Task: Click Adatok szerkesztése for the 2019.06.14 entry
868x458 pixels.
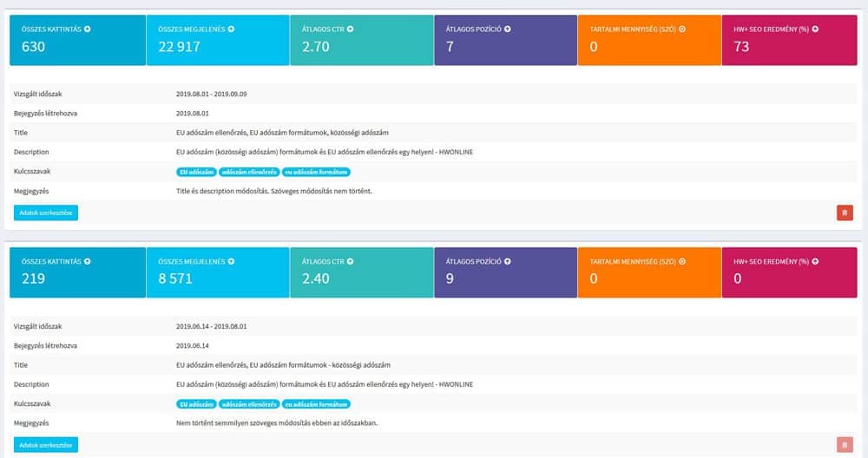Action: click(x=46, y=445)
